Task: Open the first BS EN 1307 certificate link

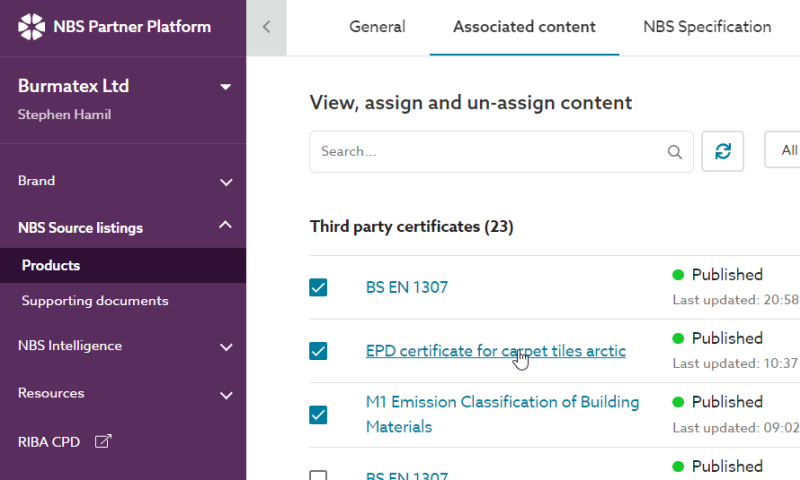Action: click(x=407, y=287)
